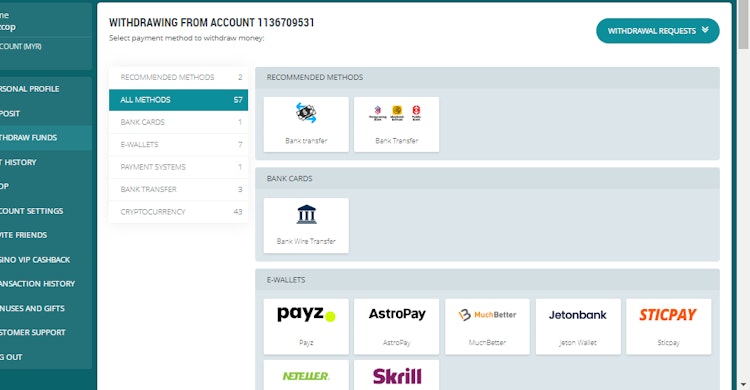View Transaction History in sidebar
Viewport: 750px width, 390px height.
coord(46,284)
